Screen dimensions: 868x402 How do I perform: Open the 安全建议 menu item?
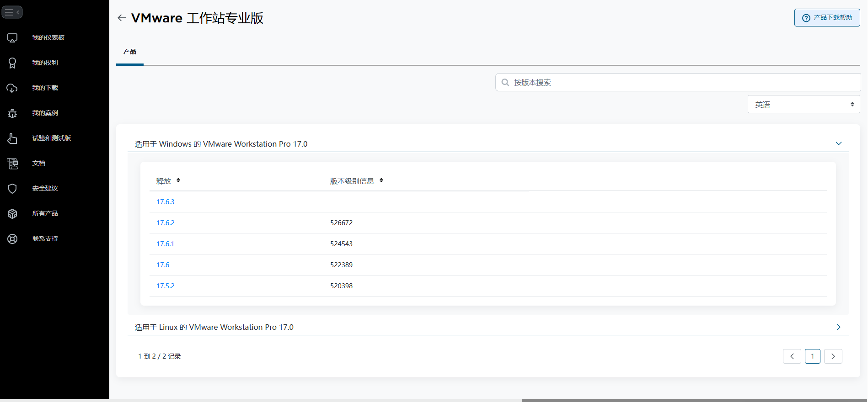pyautogui.click(x=45, y=188)
